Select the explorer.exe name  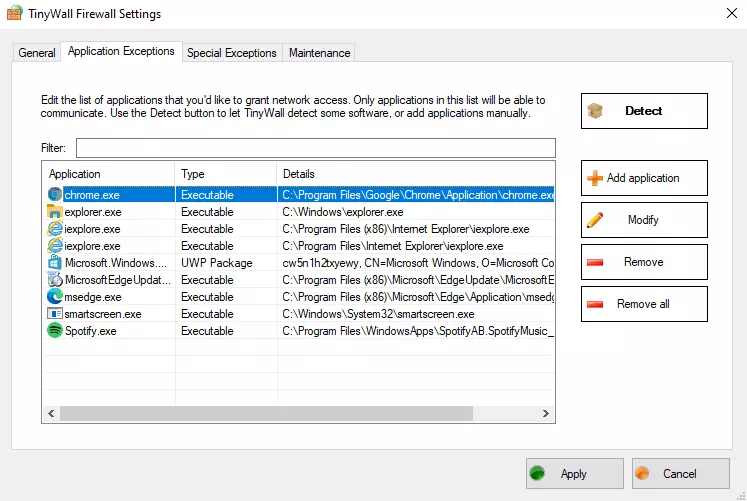point(93,212)
